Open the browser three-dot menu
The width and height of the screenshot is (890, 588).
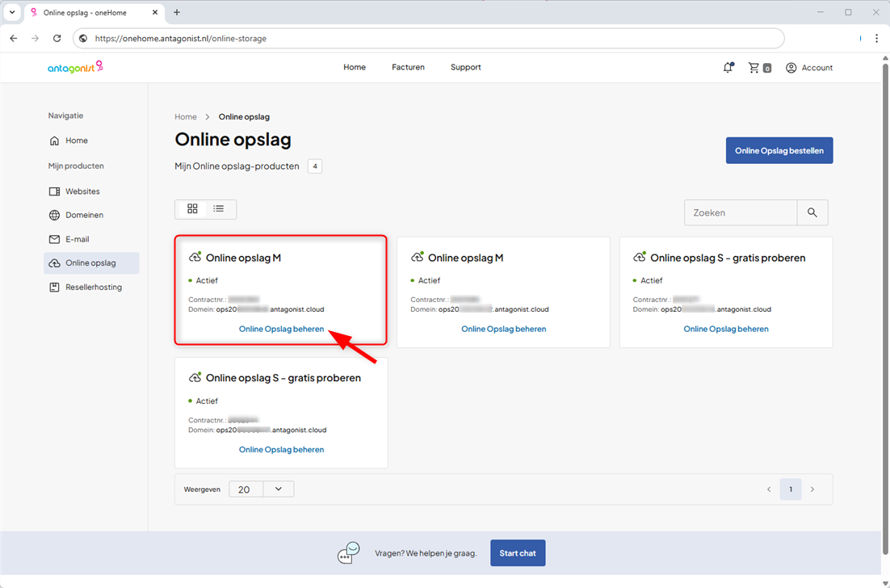pos(876,39)
